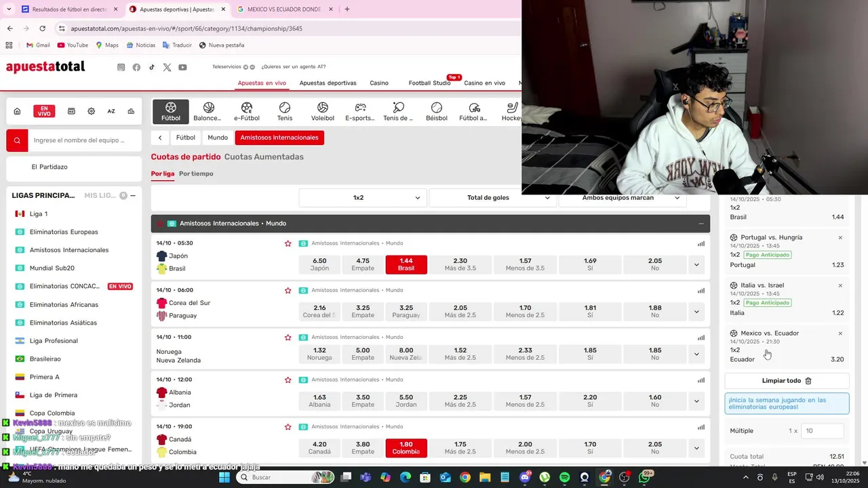
Task: Open the A-Z sorting icon
Action: click(x=111, y=111)
